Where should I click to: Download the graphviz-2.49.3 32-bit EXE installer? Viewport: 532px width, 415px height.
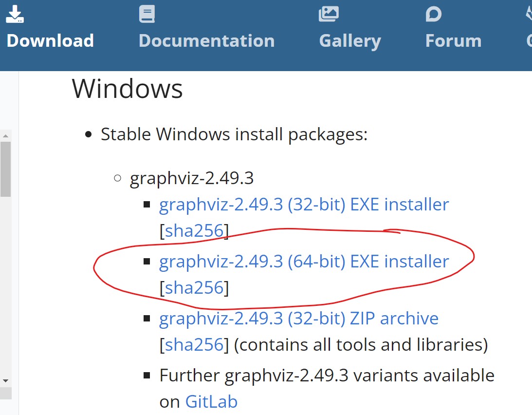[304, 204]
